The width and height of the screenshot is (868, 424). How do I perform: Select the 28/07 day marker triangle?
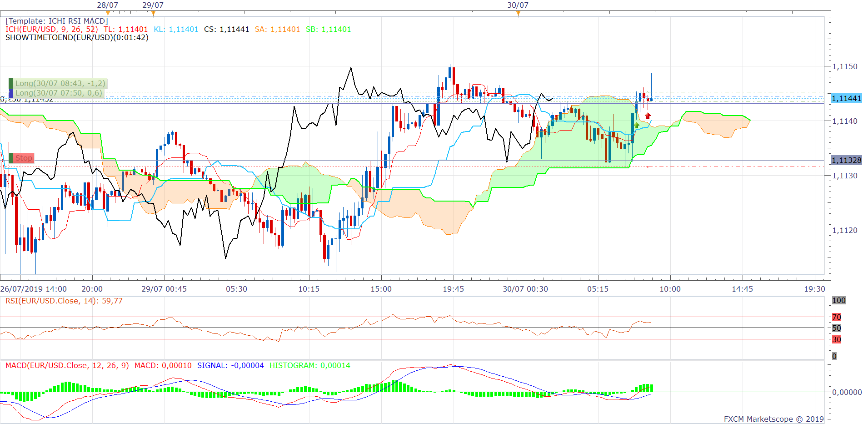108,13
